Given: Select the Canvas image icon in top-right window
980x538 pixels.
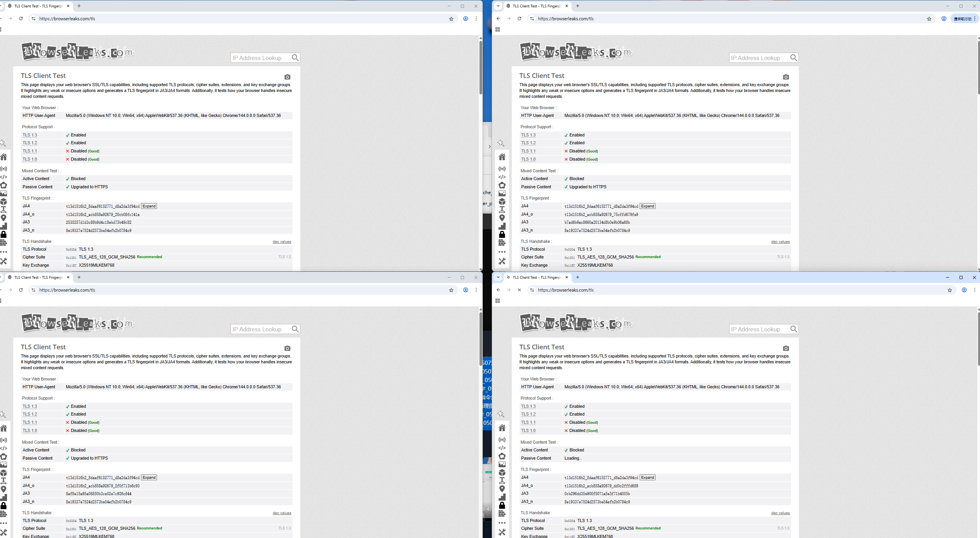Looking at the screenshot, I should pos(502,193).
